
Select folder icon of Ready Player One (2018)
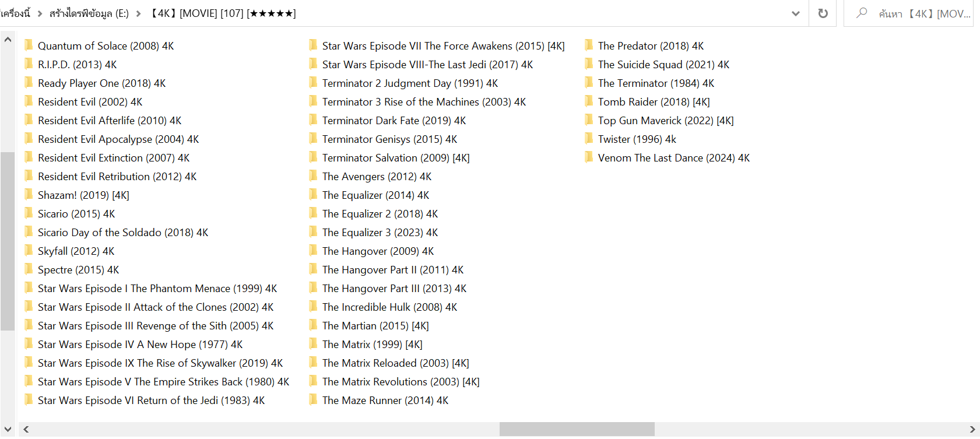pos(29,83)
